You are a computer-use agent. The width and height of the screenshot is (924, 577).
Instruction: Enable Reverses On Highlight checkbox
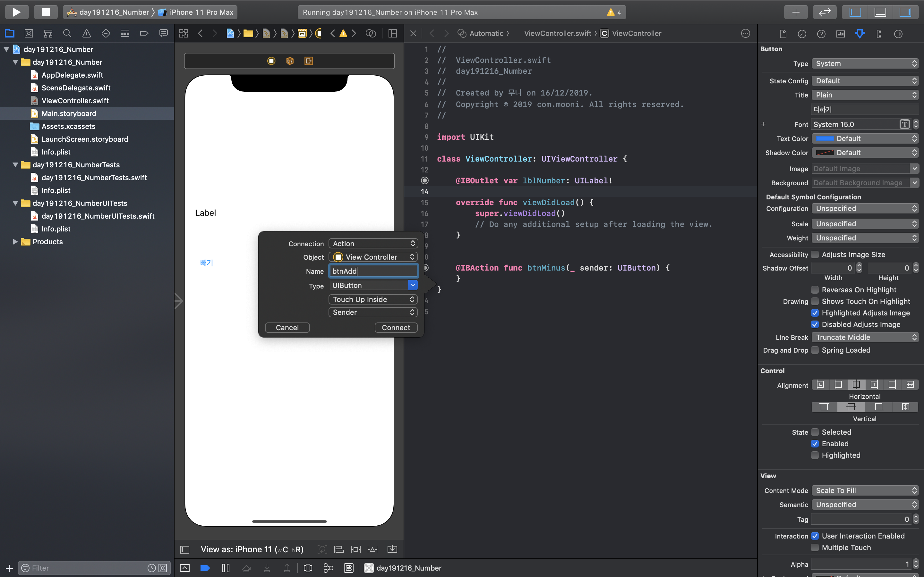[x=815, y=290]
